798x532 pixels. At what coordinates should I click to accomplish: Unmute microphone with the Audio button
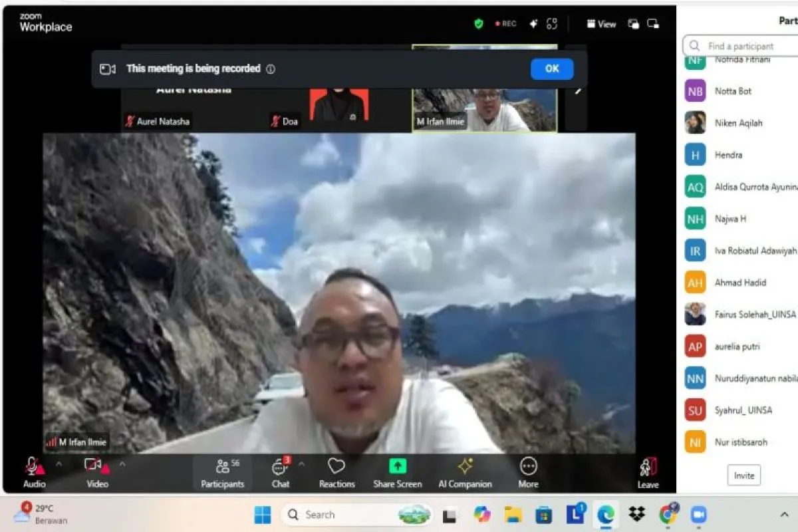pyautogui.click(x=35, y=472)
